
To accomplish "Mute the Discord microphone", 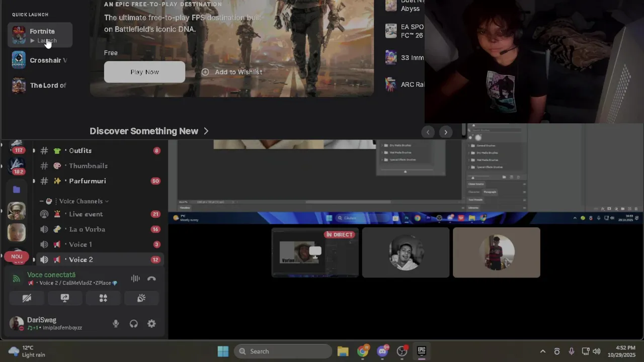I will point(116,324).
